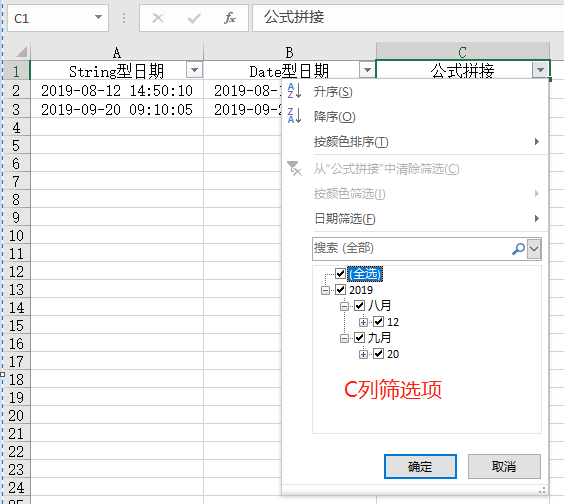
Task: Click the 确定 button
Action: 420,467
